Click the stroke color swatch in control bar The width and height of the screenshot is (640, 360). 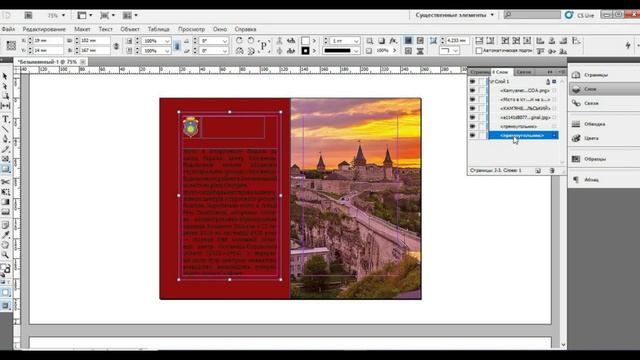305,51
